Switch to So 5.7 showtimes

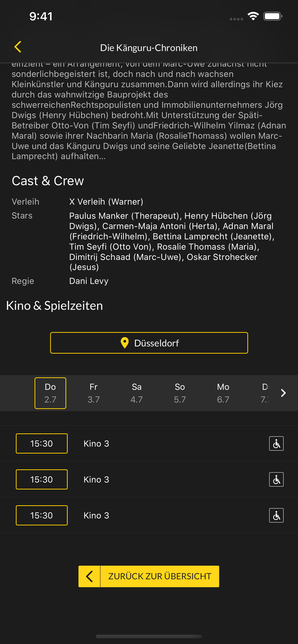[x=180, y=393]
